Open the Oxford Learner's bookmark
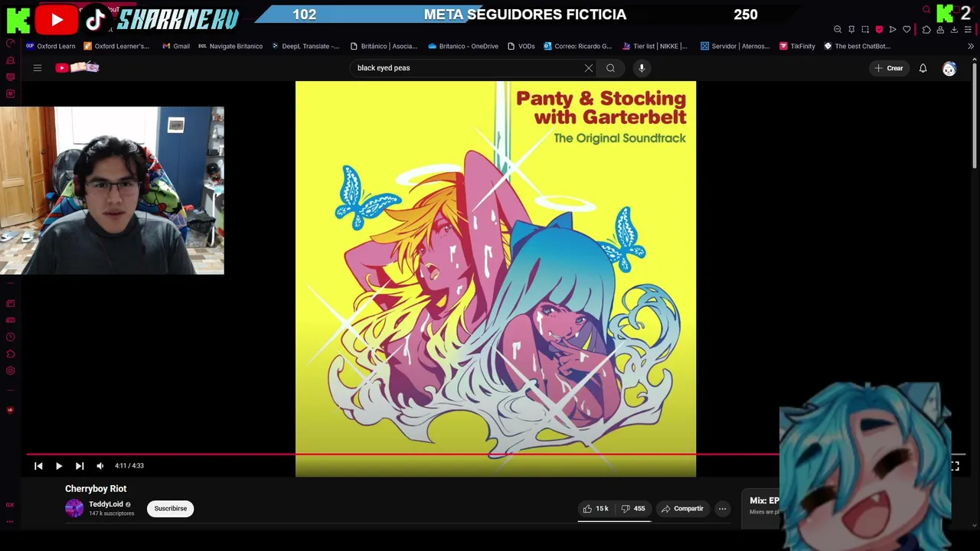The height and width of the screenshot is (551, 980). (x=116, y=46)
